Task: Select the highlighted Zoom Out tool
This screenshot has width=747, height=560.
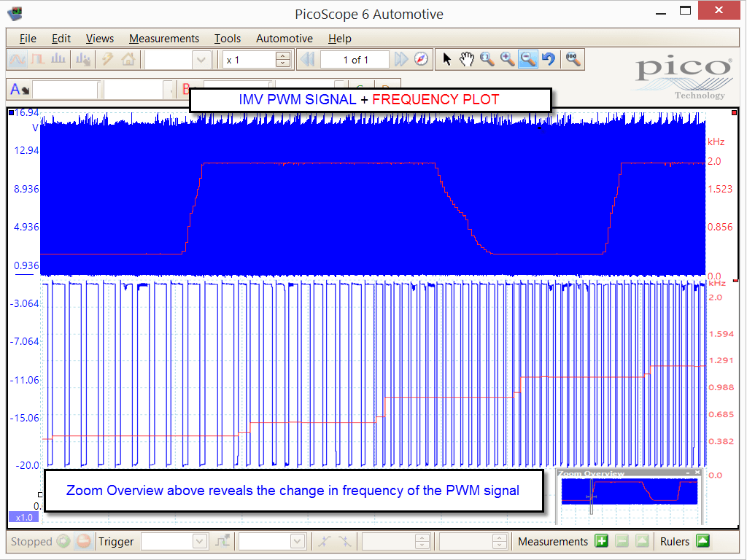Action: tap(528, 60)
